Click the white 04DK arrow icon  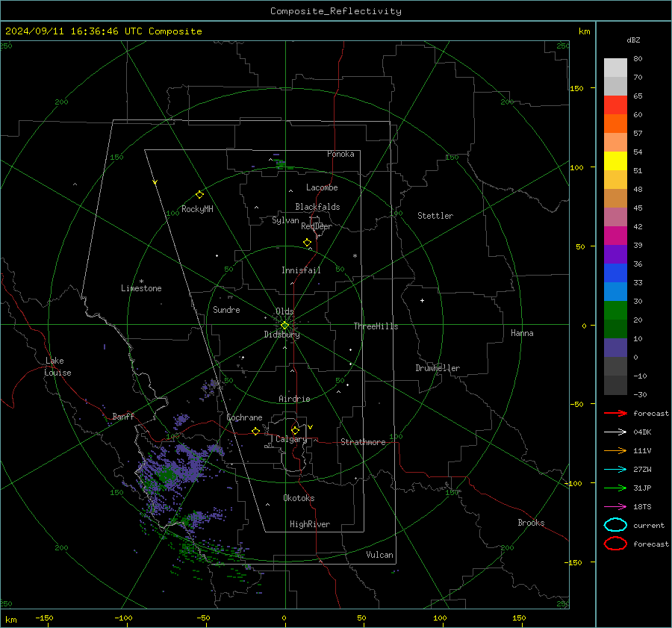tap(615, 432)
